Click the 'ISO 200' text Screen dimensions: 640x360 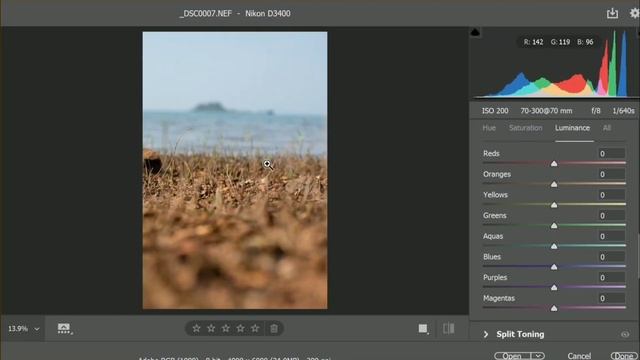click(x=495, y=111)
